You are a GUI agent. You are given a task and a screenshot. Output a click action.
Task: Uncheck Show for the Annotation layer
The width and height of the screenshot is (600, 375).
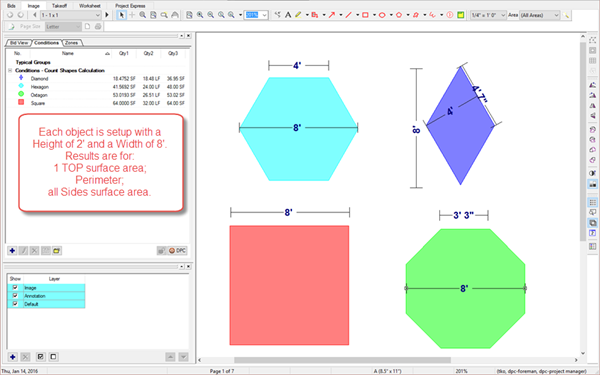(15, 295)
